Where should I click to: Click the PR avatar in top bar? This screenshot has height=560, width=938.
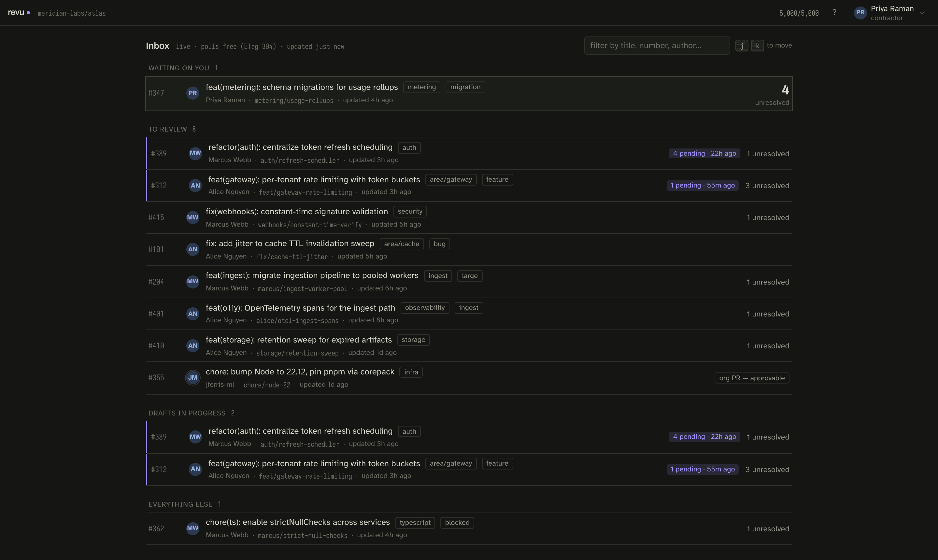(860, 12)
